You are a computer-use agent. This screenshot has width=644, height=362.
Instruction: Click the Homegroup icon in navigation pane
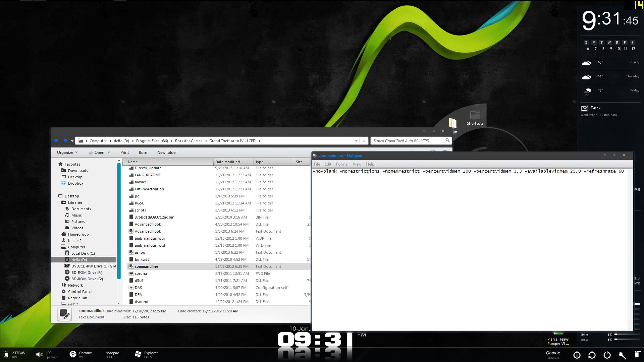tap(64, 234)
